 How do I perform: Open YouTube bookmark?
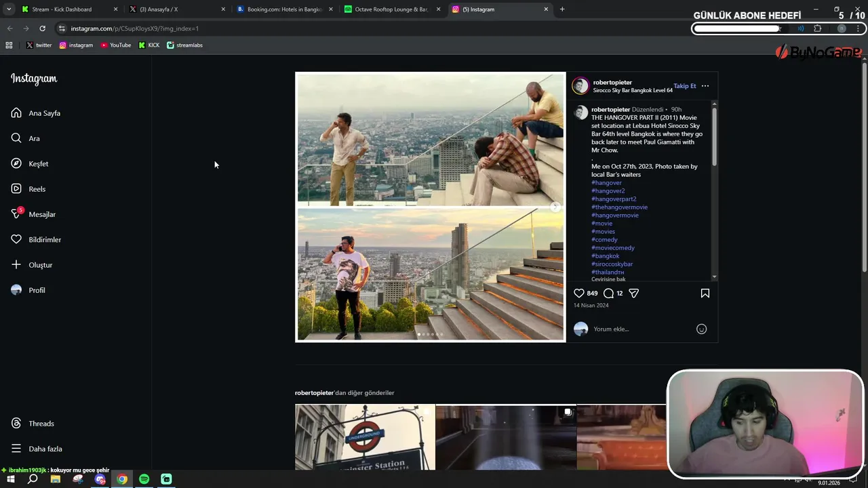(x=116, y=45)
